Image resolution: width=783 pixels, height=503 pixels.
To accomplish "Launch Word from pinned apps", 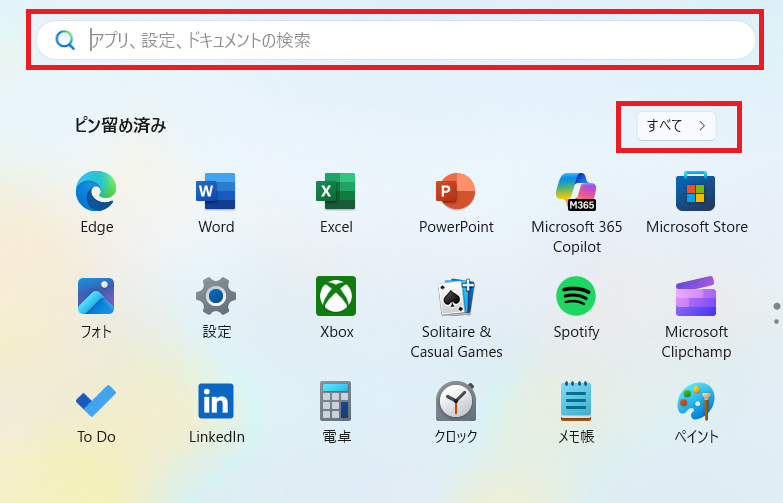I will 216,191.
